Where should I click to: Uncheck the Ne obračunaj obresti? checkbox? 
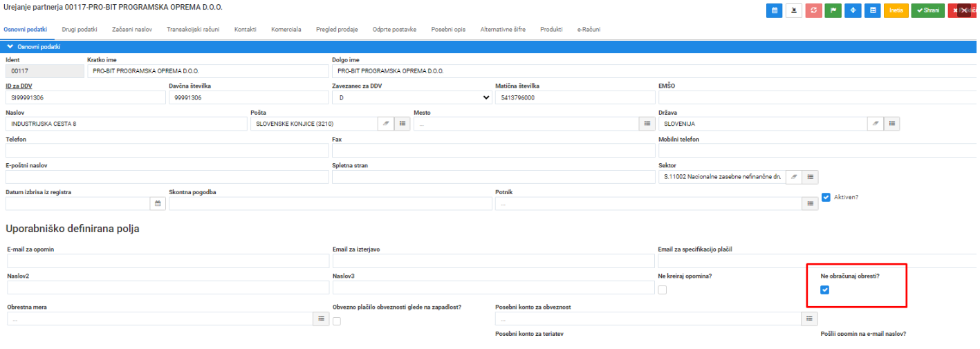[824, 290]
